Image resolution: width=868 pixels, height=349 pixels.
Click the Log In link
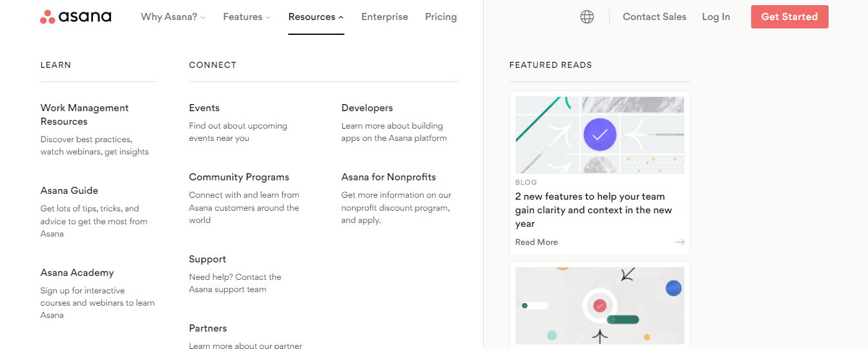click(x=716, y=17)
